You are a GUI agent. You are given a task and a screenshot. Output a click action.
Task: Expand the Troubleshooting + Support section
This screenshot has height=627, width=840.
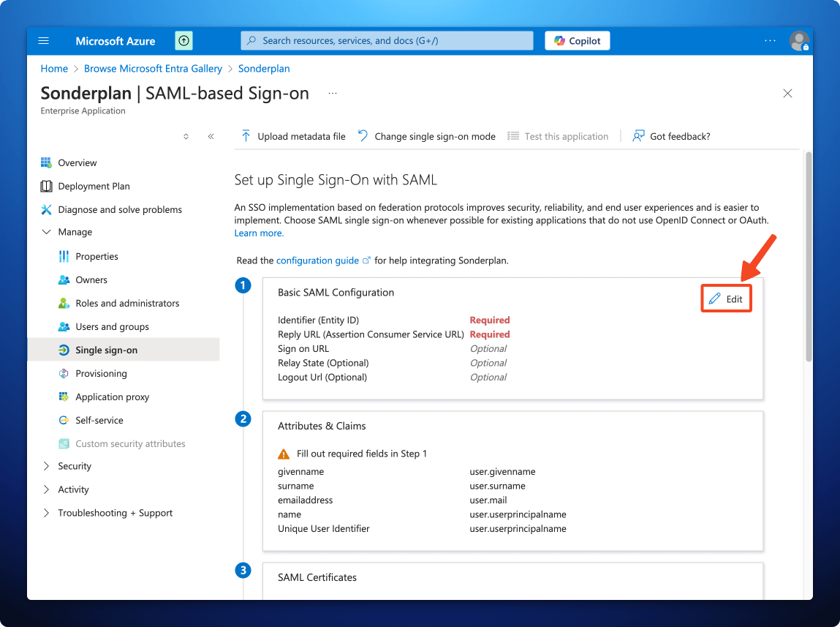pyautogui.click(x=46, y=513)
